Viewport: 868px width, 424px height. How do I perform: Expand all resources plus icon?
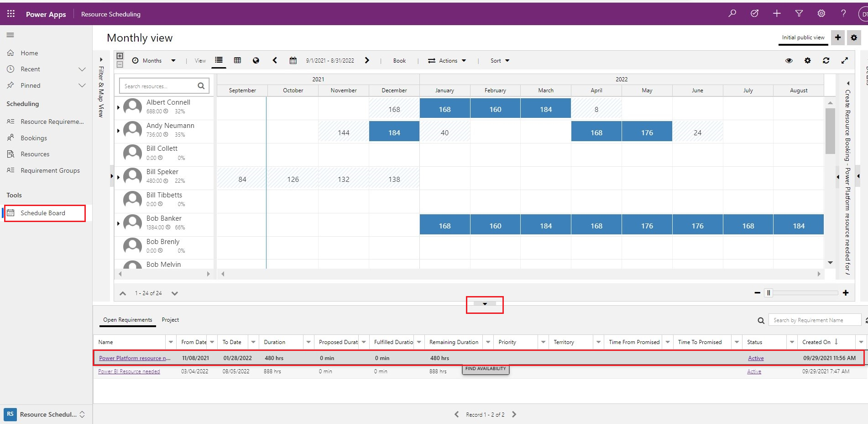(120, 56)
